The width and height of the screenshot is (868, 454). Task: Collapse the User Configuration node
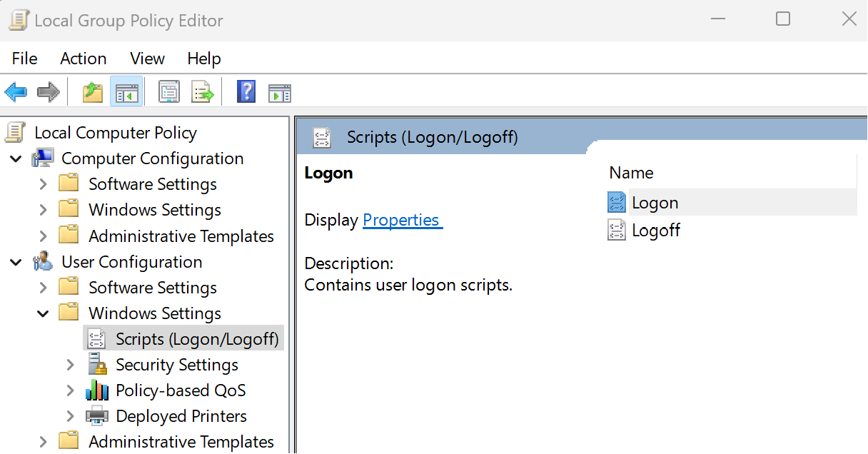coord(16,262)
